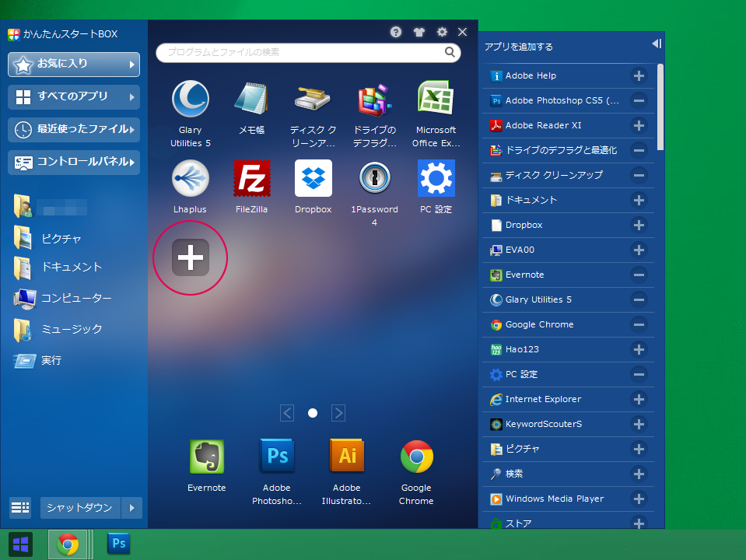Add KeywordScouterS with plus button
The image size is (746, 560).
coord(639,424)
